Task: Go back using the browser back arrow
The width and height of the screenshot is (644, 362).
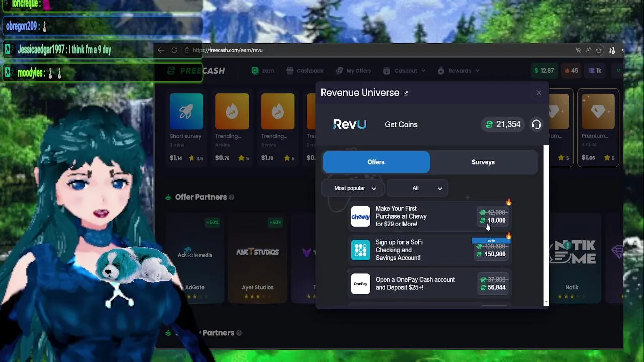Action: pyautogui.click(x=160, y=50)
